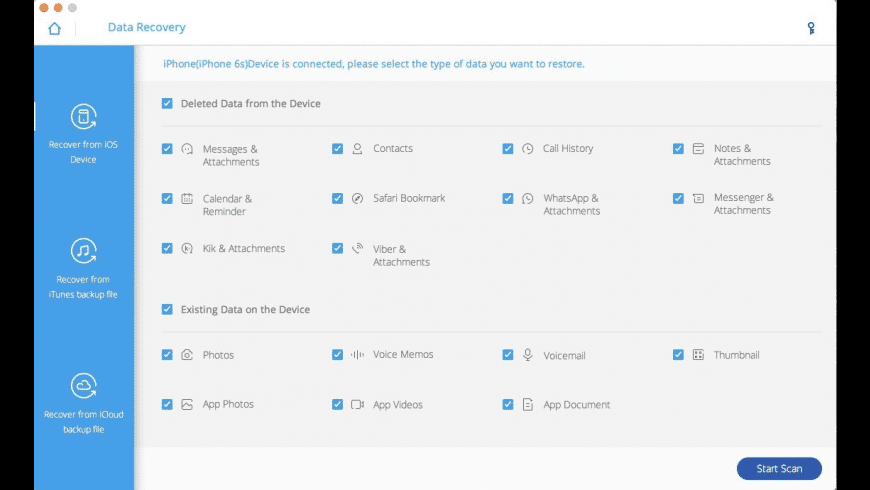Select Recover from iOS Device icon
The image size is (870, 490).
coord(83,117)
